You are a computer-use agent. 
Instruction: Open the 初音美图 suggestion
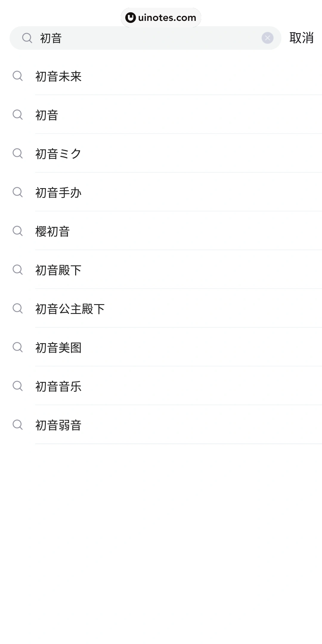coord(58,348)
